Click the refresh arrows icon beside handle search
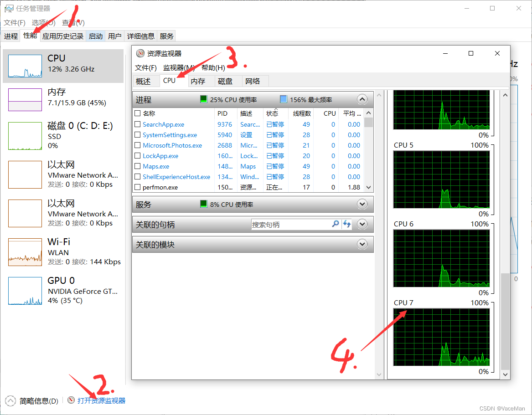This screenshot has width=532, height=415. (347, 224)
